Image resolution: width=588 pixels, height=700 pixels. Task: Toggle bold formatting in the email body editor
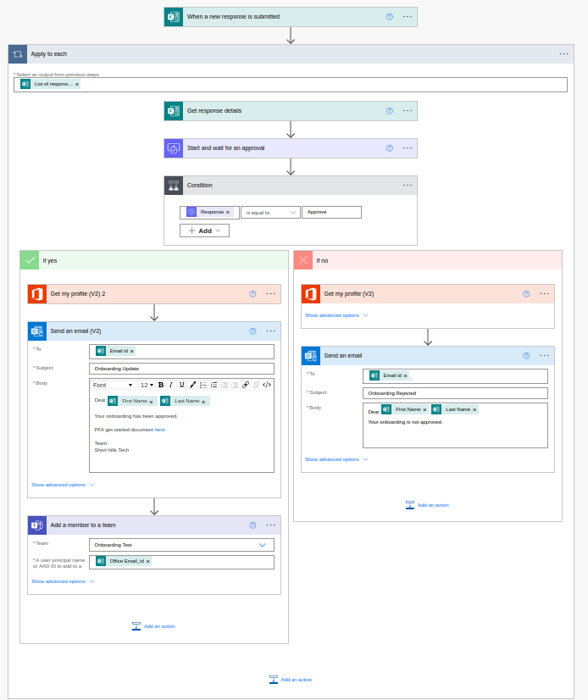click(162, 385)
